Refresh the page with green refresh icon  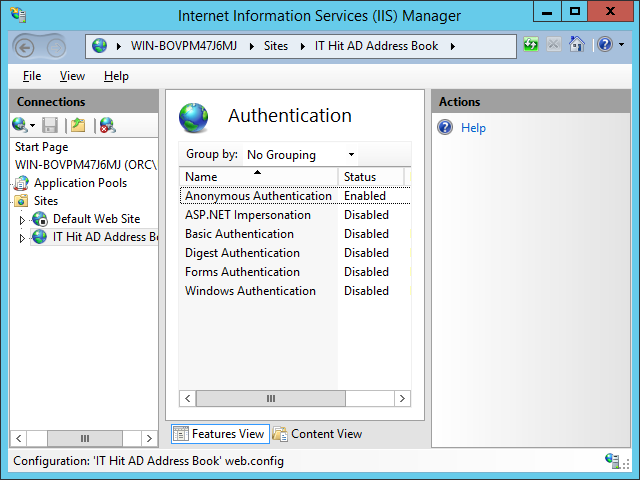point(531,44)
